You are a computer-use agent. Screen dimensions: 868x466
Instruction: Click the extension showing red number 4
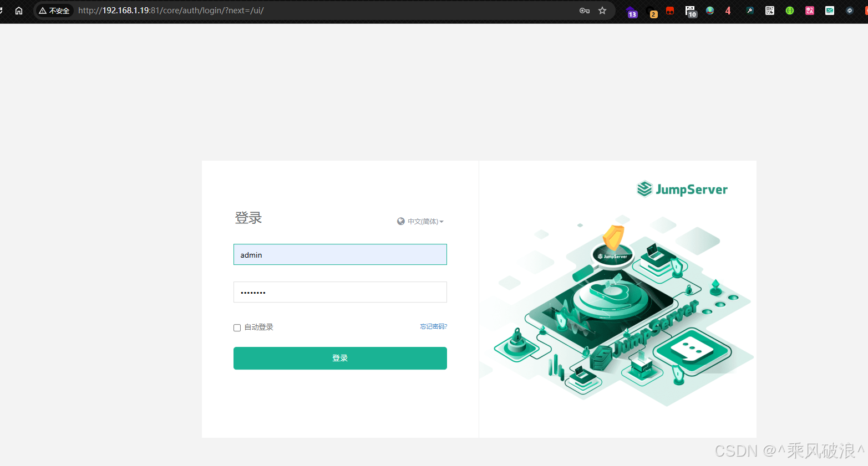point(728,10)
